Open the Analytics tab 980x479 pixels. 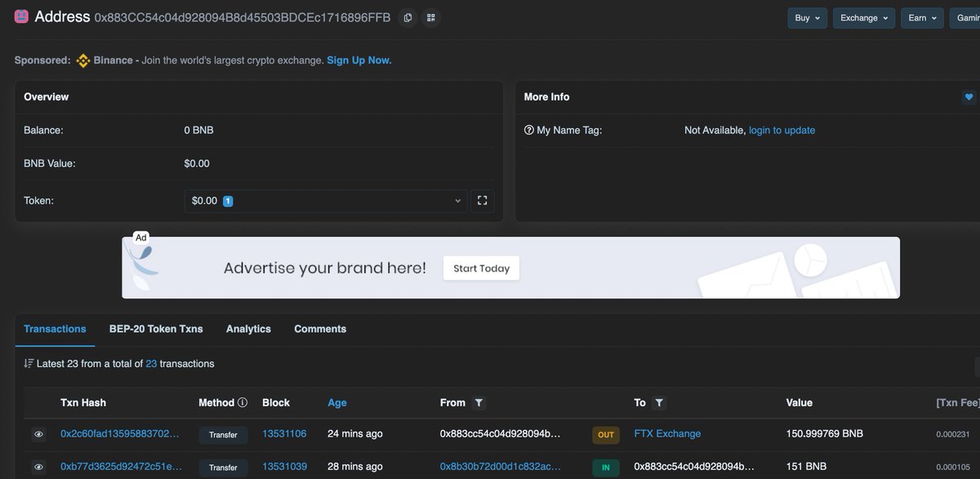[248, 329]
